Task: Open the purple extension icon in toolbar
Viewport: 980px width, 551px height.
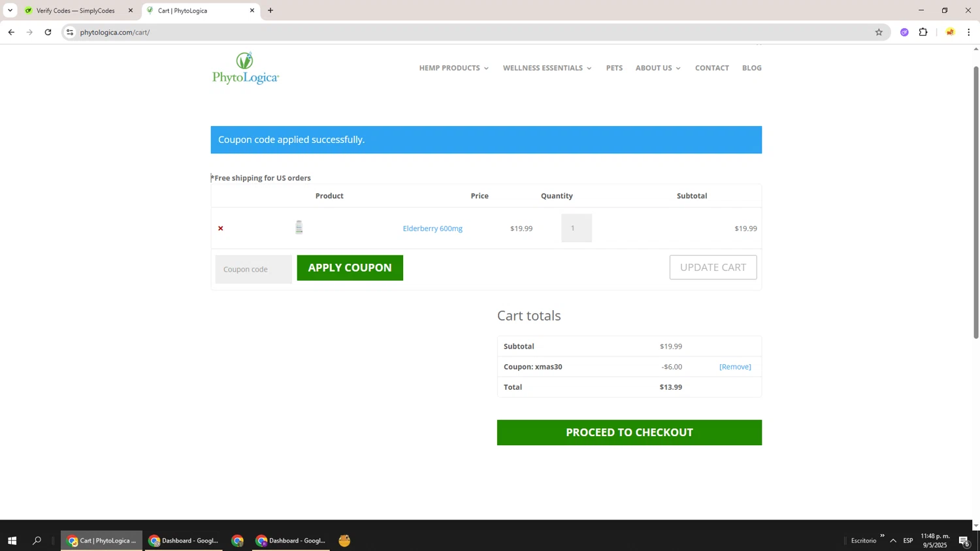Action: (904, 32)
